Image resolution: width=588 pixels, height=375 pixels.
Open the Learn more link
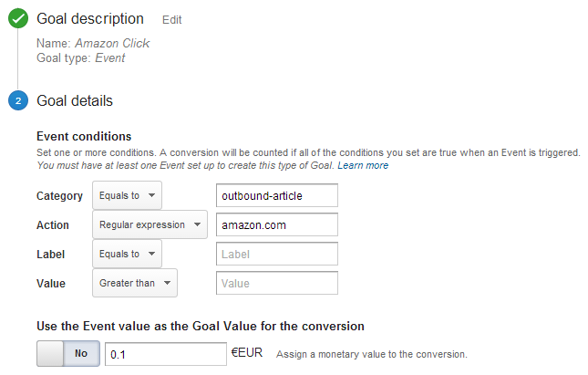pos(363,165)
